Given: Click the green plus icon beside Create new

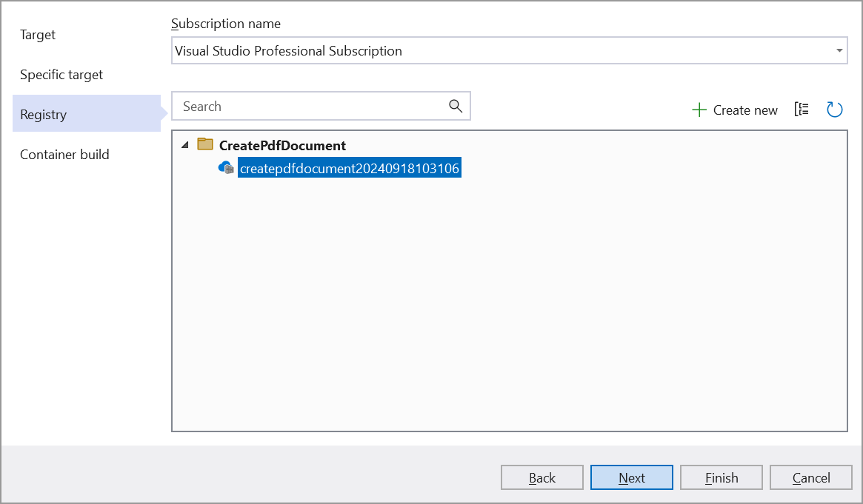Looking at the screenshot, I should [x=699, y=110].
